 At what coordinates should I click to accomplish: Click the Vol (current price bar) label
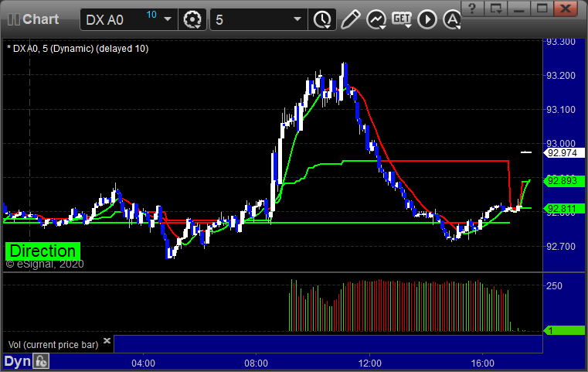point(53,345)
